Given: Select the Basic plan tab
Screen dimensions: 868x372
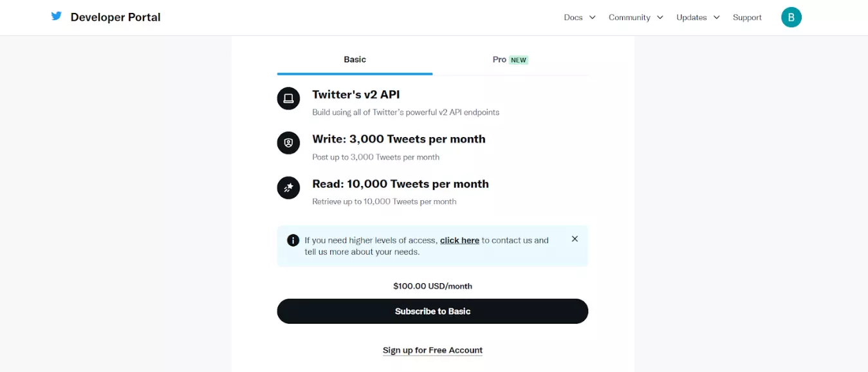Looking at the screenshot, I should point(355,59).
